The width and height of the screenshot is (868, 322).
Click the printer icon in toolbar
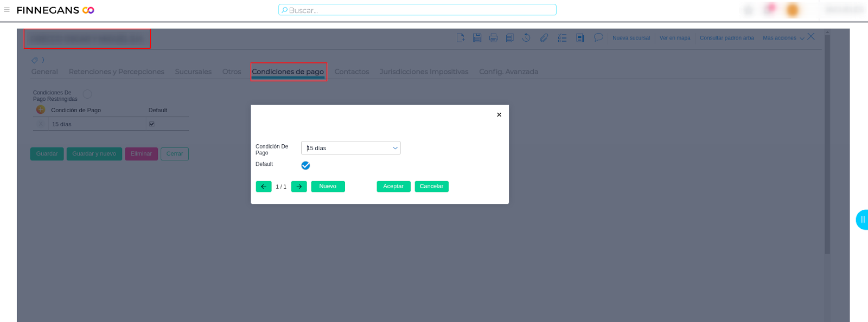(x=493, y=38)
